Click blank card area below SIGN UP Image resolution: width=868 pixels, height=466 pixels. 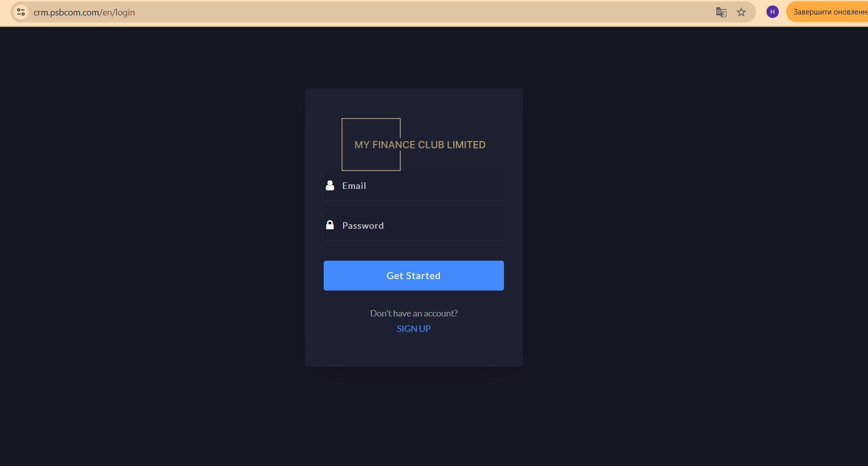pos(414,351)
